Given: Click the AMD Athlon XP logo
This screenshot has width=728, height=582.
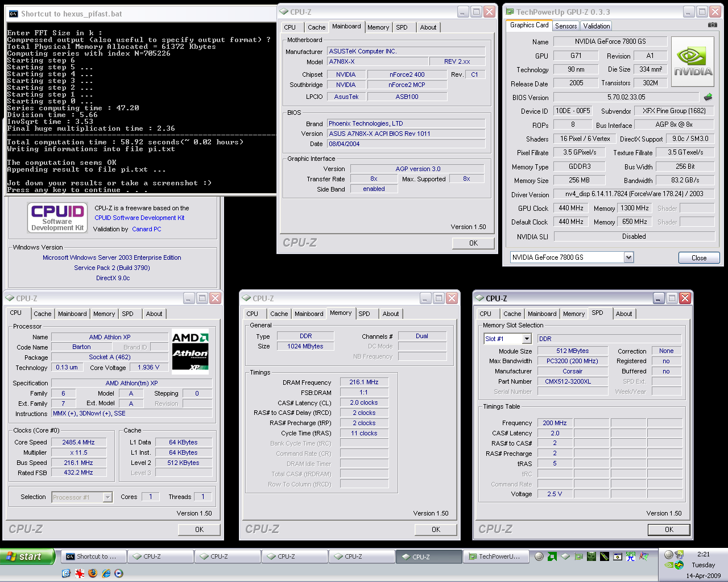Looking at the screenshot, I should (x=190, y=351).
